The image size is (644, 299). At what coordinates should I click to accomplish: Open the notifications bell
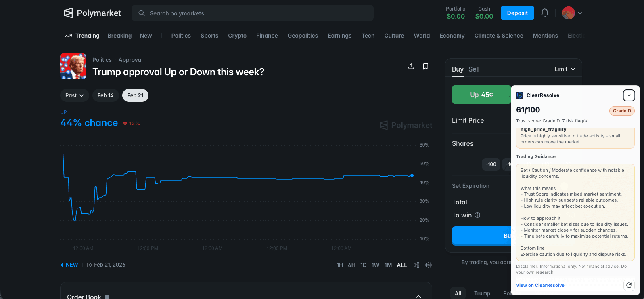pyautogui.click(x=544, y=13)
